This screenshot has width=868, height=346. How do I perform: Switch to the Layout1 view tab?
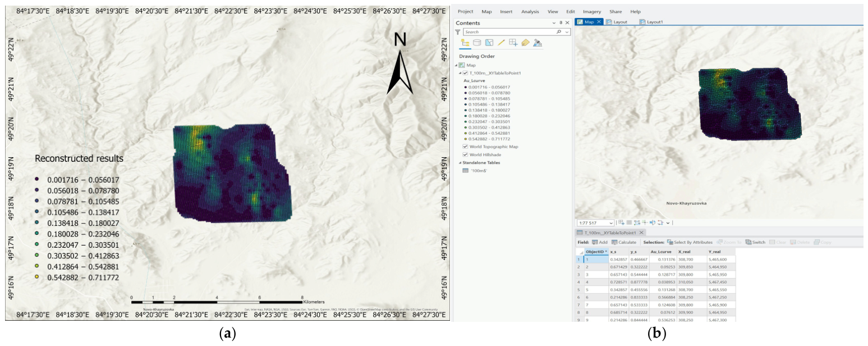[x=651, y=22]
